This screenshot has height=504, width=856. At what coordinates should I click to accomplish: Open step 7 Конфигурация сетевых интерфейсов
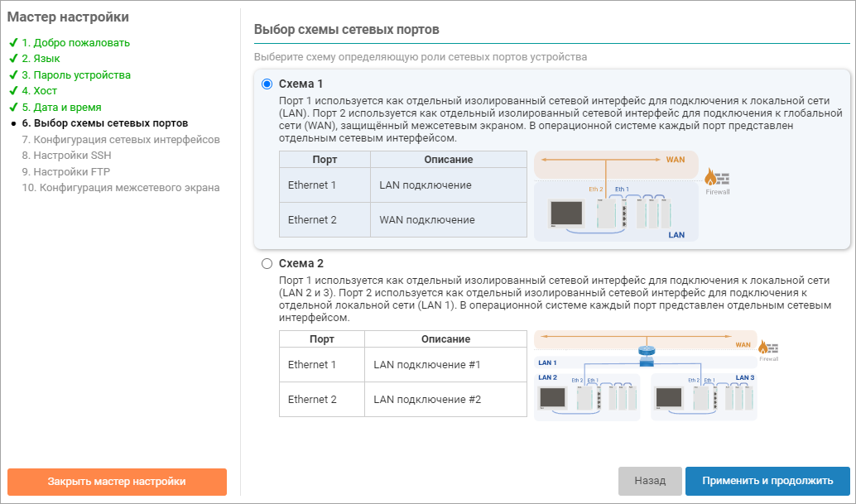point(121,139)
